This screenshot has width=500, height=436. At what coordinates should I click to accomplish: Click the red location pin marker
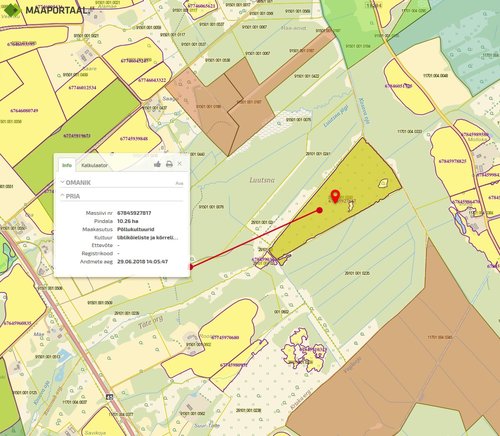pyautogui.click(x=335, y=196)
